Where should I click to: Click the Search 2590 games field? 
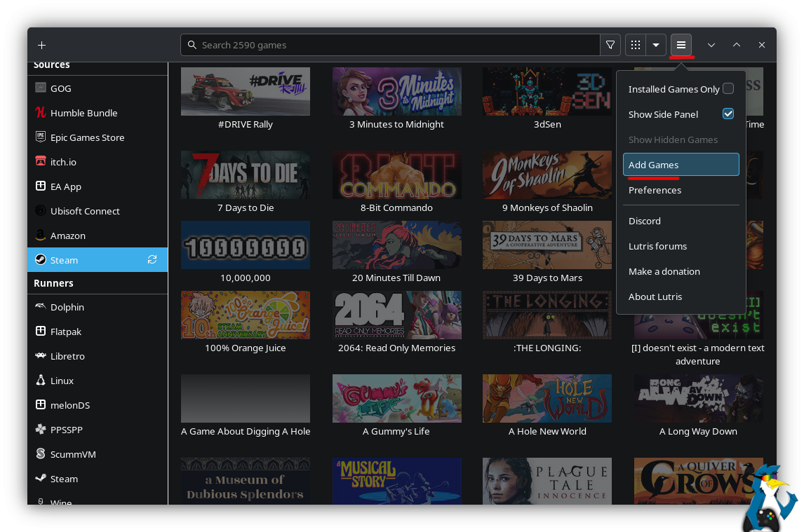pyautogui.click(x=393, y=45)
